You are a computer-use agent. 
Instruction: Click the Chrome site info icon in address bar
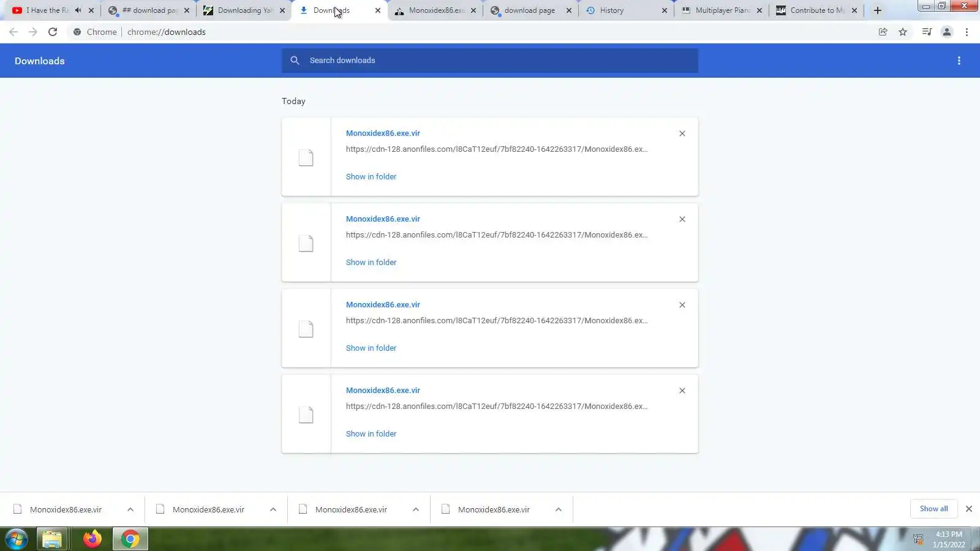click(77, 32)
